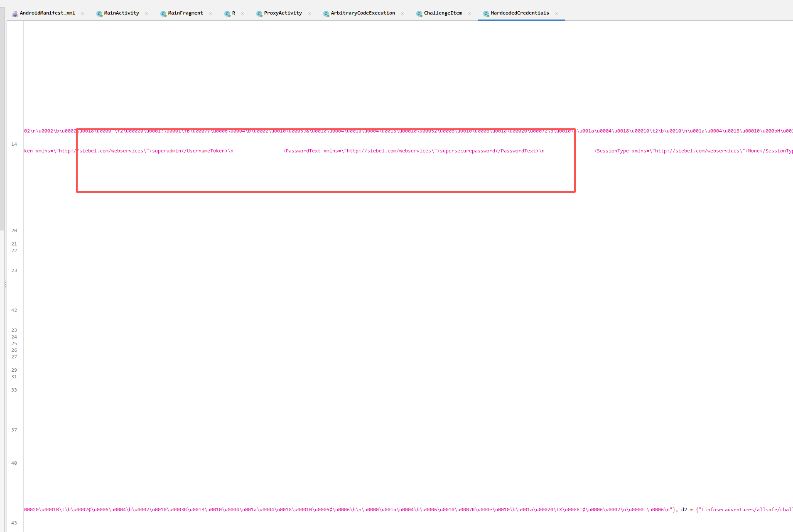
Task: Click the R class tab icon
Action: [x=227, y=14]
